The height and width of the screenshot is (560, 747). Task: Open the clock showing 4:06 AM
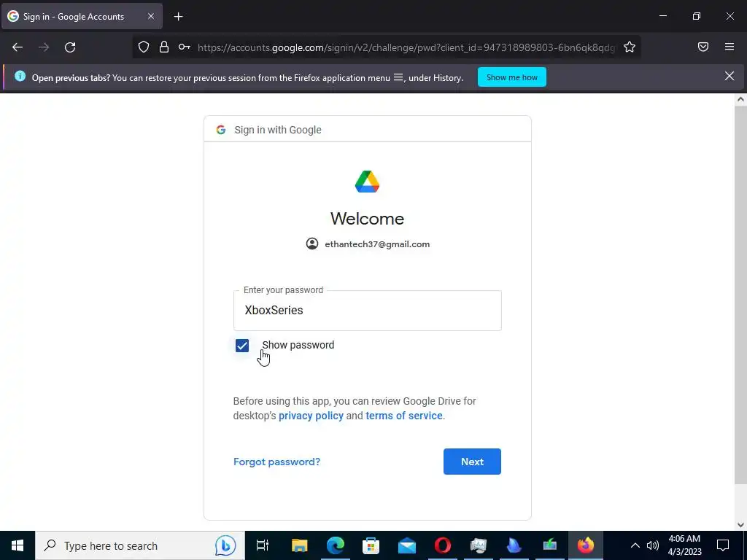tap(684, 545)
